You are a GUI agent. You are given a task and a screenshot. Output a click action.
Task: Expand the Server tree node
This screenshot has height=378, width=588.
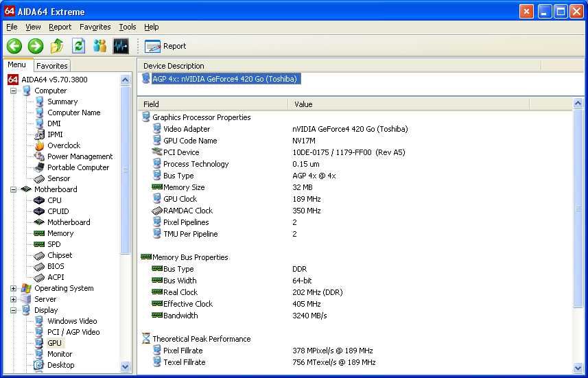14,299
